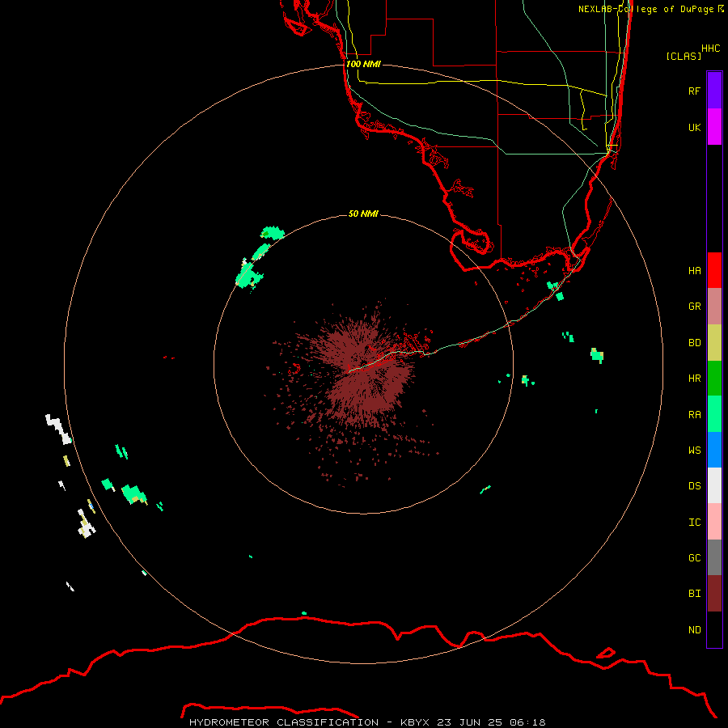Click the GC gray legend swatch
The width and height of the screenshot is (728, 728).
(714, 557)
